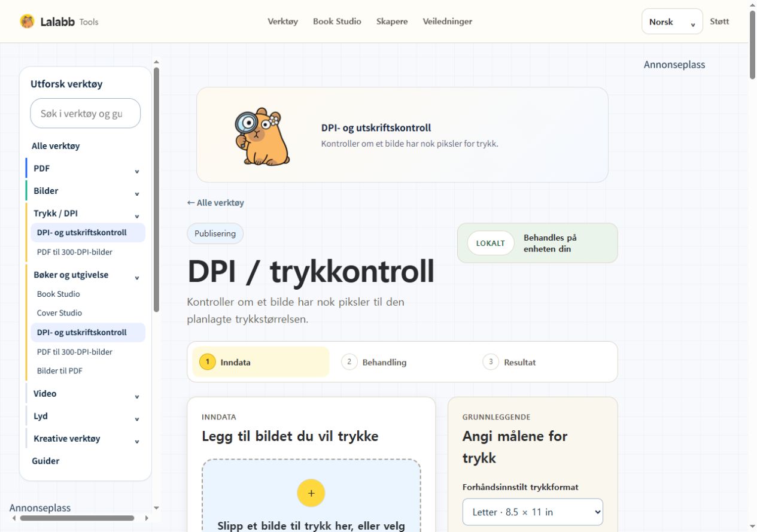Screen dimensions: 757x532
Task: Click the sidebar horizontal scrollbar left arrow
Action: [x=13, y=518]
